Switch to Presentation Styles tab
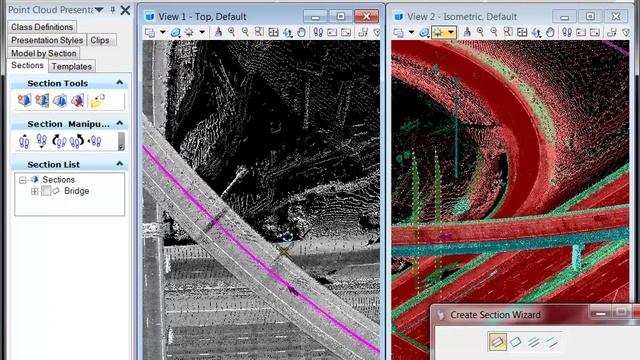The width and height of the screenshot is (640, 360). click(x=47, y=40)
